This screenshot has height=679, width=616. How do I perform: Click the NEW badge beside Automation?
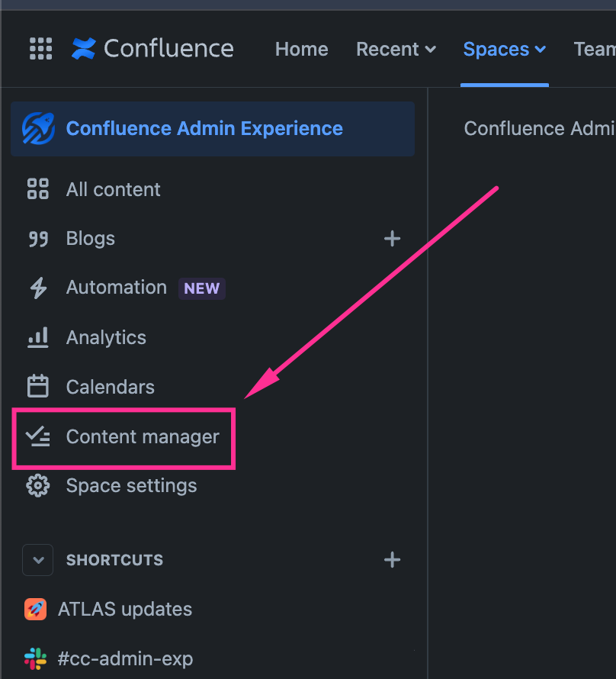tap(201, 288)
